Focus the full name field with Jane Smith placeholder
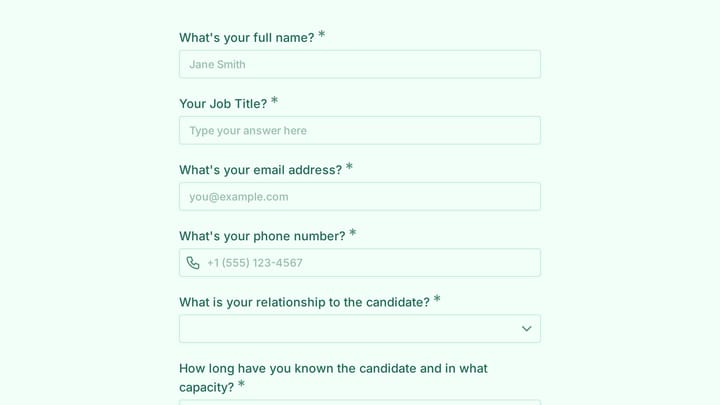The width and height of the screenshot is (720, 405). (x=360, y=64)
